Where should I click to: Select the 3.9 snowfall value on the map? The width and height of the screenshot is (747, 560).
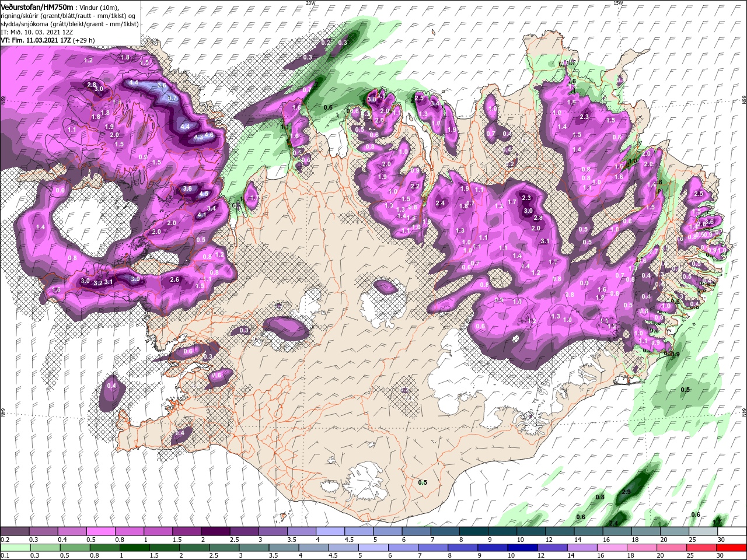135,279
